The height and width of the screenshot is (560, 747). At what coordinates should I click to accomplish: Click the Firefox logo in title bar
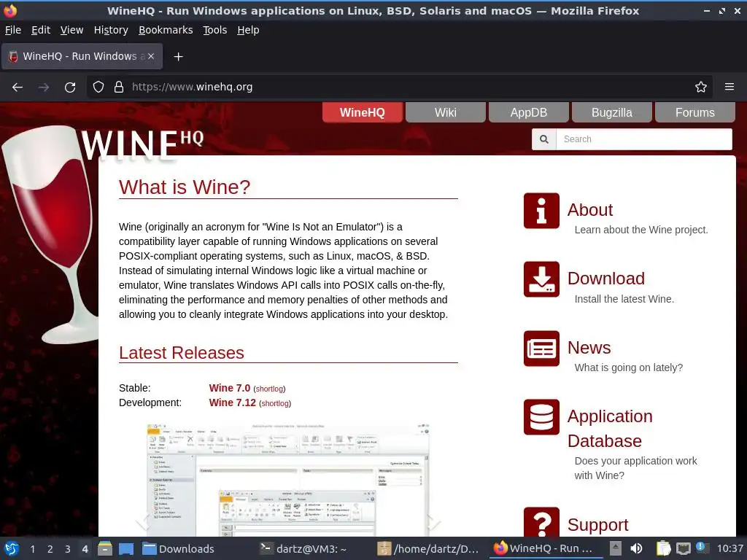coord(10,10)
